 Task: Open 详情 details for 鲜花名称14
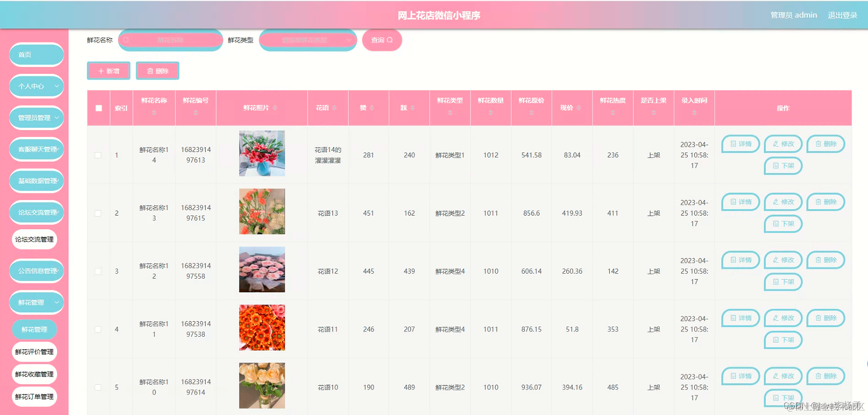pyautogui.click(x=741, y=144)
